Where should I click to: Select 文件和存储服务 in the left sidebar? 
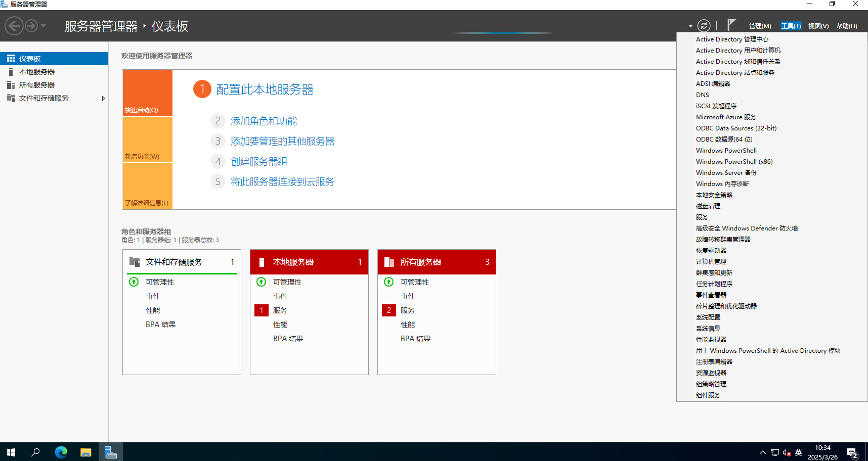[54, 98]
